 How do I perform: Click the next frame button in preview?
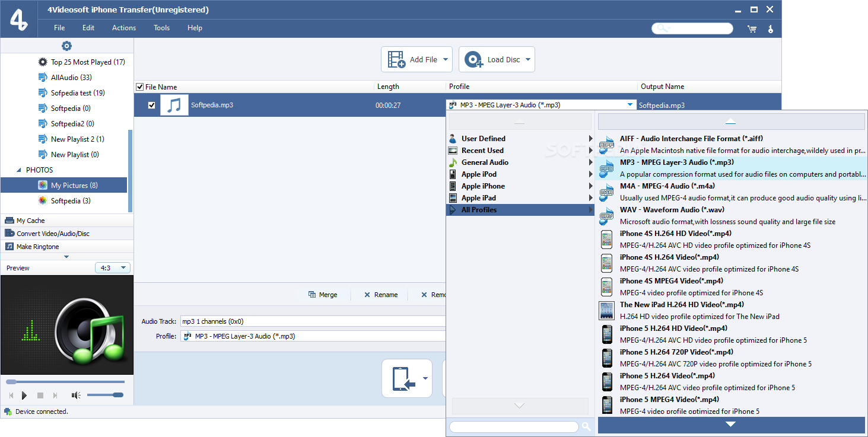(x=55, y=395)
